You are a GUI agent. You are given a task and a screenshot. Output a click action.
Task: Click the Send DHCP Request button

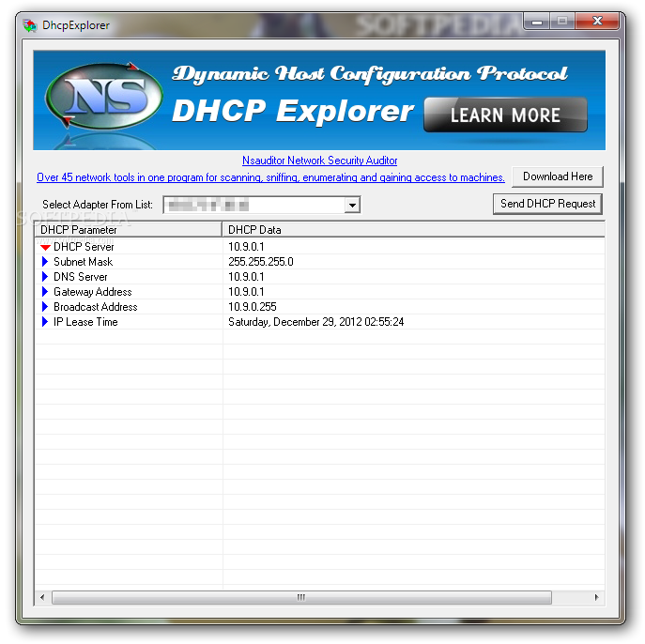(547, 204)
